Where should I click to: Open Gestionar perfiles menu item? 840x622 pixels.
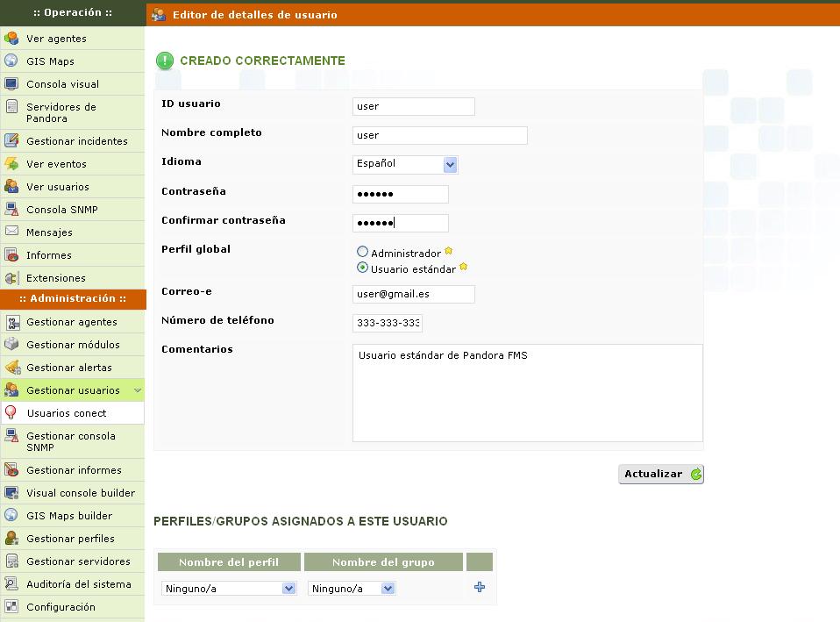tap(70, 539)
